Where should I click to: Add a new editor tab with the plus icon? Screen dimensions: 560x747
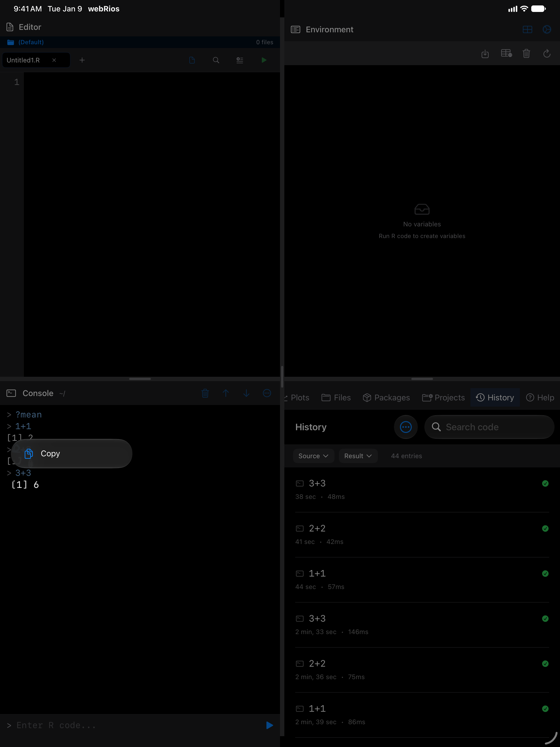coord(82,60)
